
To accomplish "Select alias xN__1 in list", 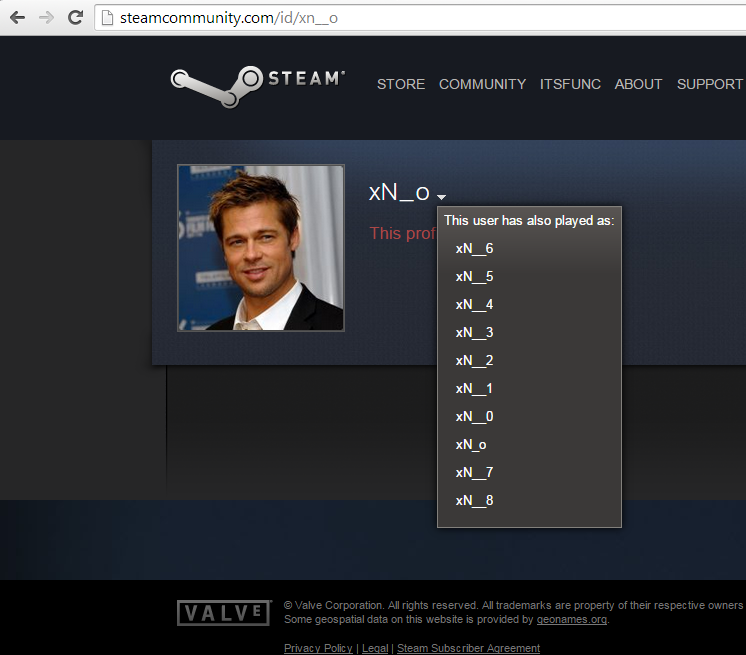I will [x=474, y=389].
